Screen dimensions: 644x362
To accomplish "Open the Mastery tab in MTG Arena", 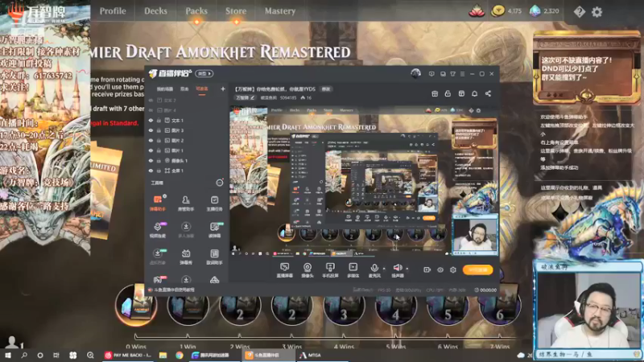I will tap(279, 11).
